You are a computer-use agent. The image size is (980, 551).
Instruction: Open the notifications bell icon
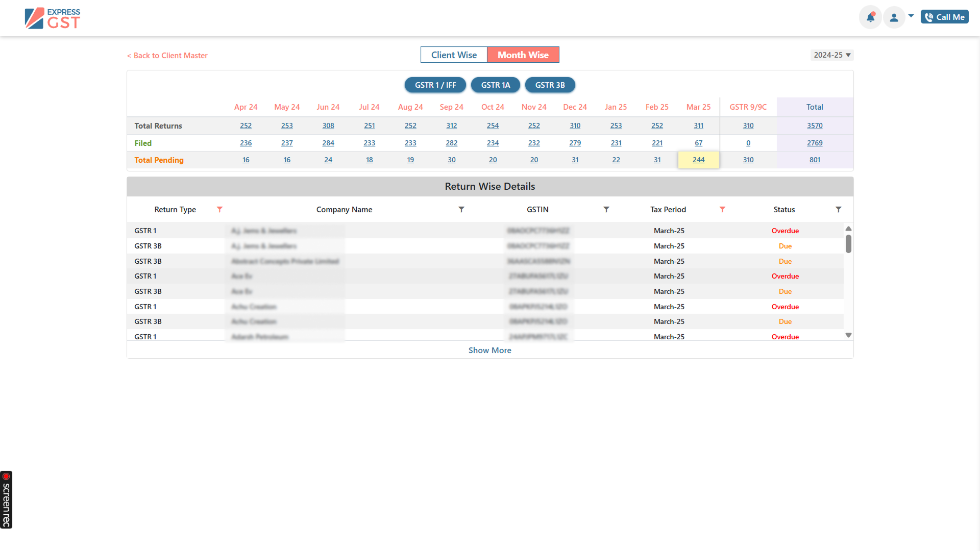(x=870, y=17)
